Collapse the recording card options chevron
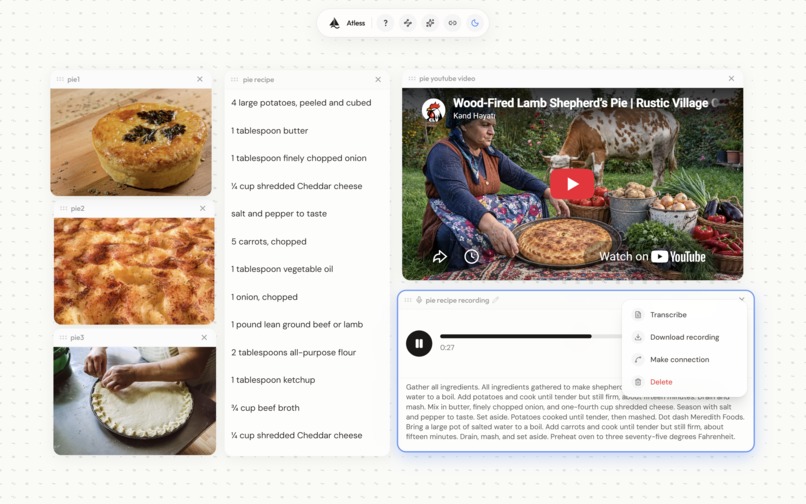806x504 pixels. click(742, 299)
